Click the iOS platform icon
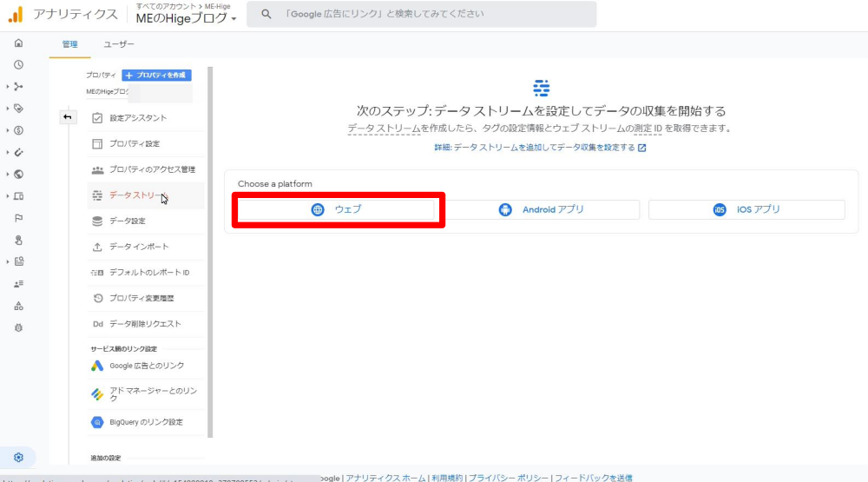 (x=719, y=209)
